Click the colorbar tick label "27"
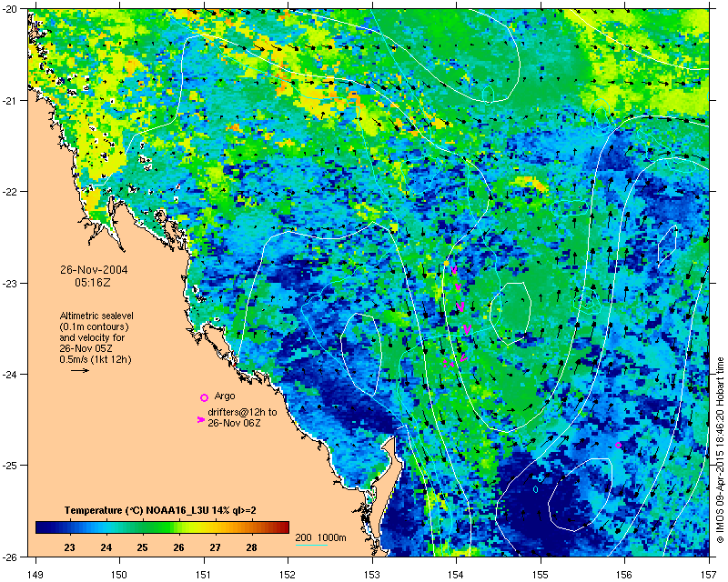The height and width of the screenshot is (582, 728). coord(215,547)
